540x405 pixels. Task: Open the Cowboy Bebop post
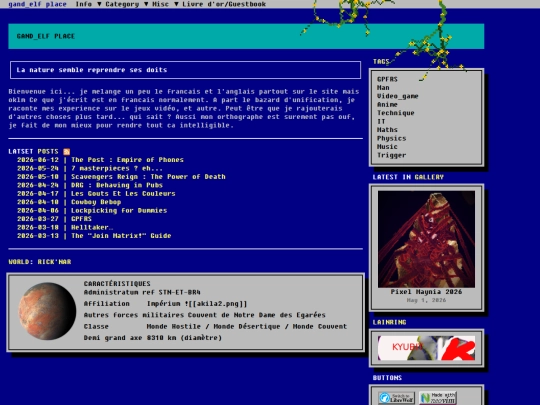coord(96,202)
